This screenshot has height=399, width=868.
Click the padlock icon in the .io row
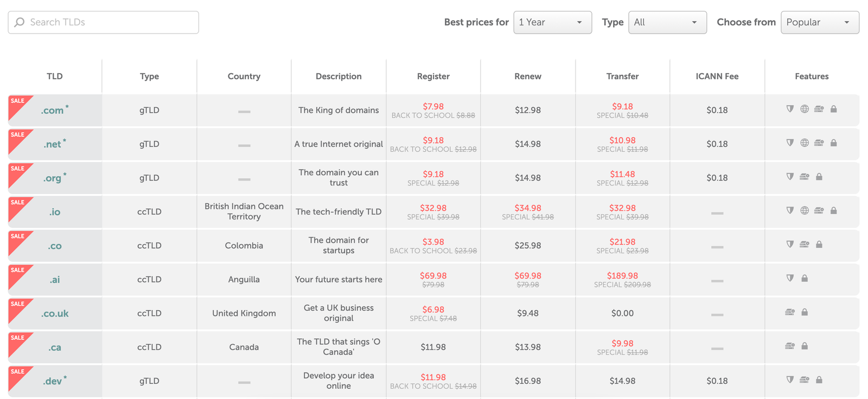834,210
